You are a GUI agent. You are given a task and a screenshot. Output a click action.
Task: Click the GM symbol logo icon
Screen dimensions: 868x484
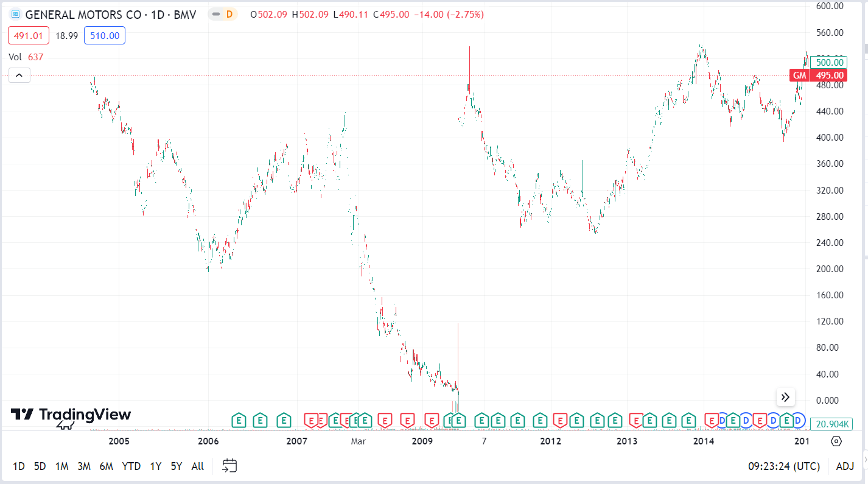(x=15, y=14)
